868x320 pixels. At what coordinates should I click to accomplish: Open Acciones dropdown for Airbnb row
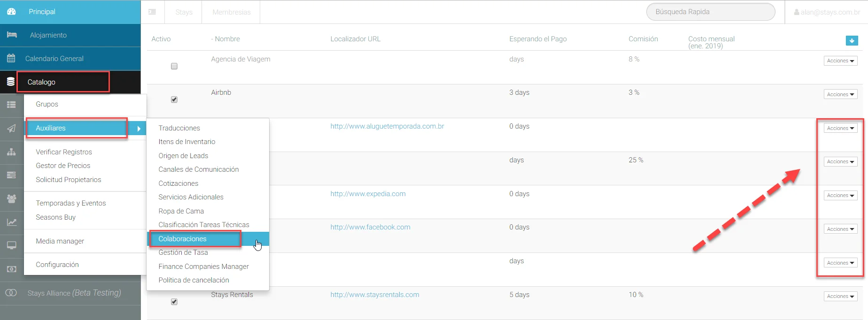click(x=840, y=94)
